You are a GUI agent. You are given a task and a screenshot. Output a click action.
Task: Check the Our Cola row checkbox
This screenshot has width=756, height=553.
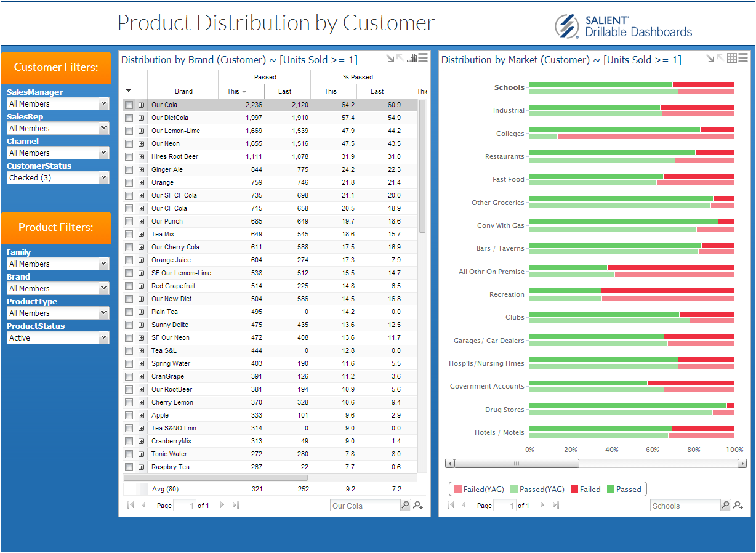pyautogui.click(x=129, y=105)
